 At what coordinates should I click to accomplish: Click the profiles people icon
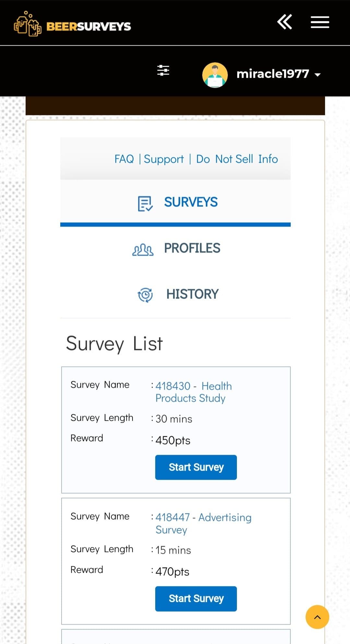[x=143, y=250]
